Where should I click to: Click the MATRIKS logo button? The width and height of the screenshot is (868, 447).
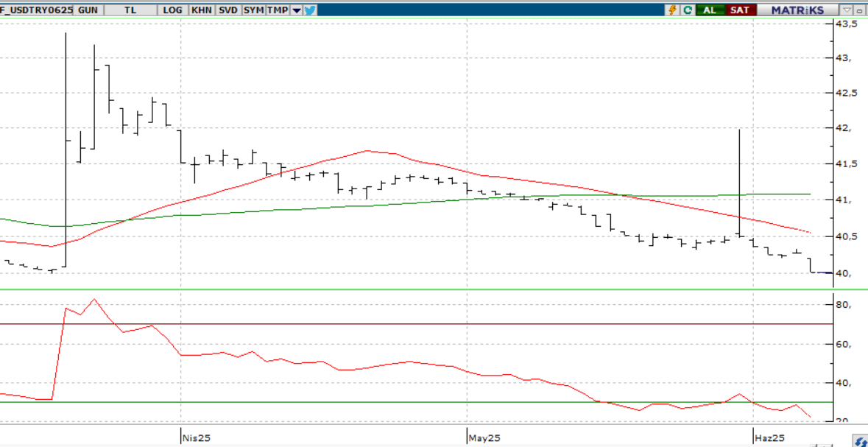798,10
